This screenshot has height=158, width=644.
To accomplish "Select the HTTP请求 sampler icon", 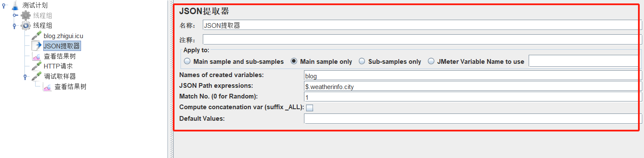I will 36,66.
